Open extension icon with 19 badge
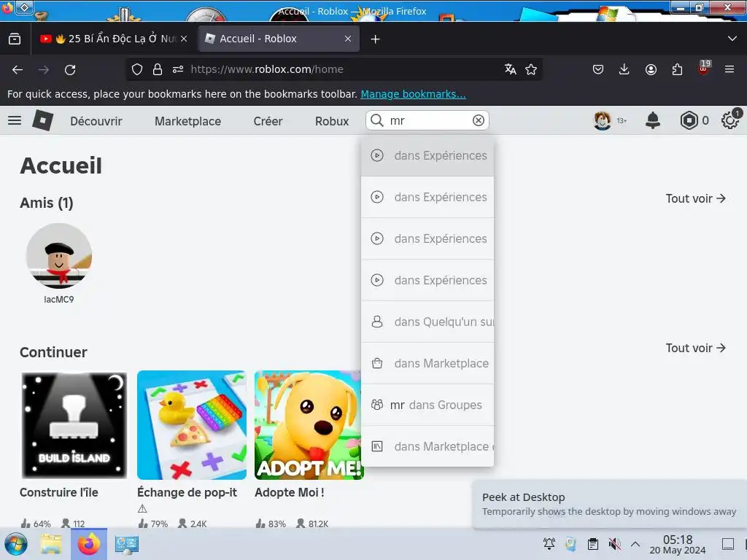Image resolution: width=747 pixels, height=560 pixels. click(704, 68)
